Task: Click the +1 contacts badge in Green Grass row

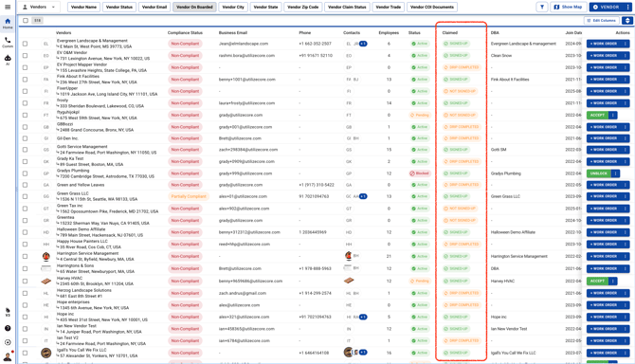Action: click(x=363, y=196)
